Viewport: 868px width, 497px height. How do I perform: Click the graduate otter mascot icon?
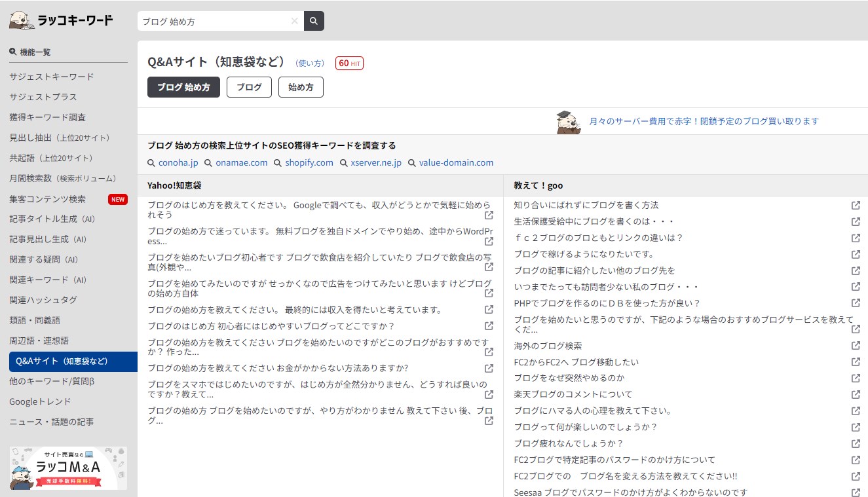click(569, 122)
